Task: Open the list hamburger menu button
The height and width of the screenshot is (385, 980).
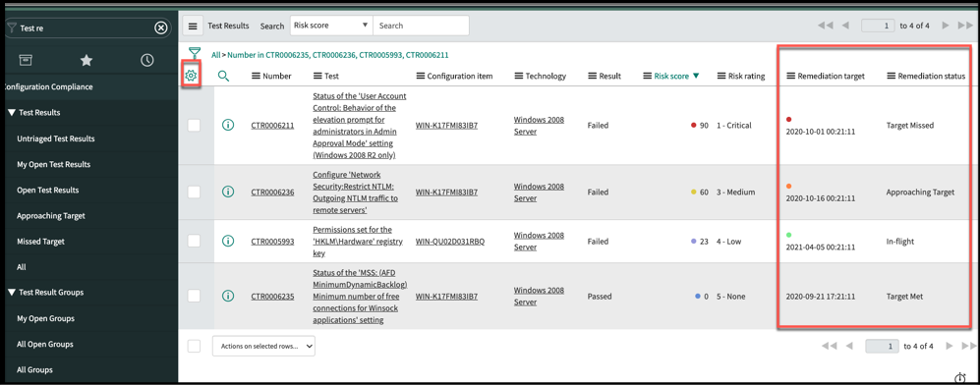Action: coord(193,27)
